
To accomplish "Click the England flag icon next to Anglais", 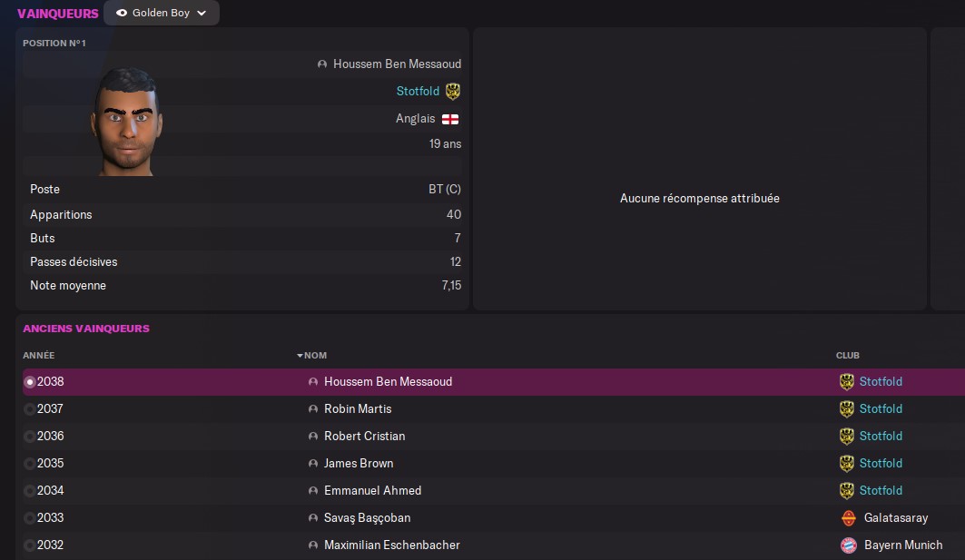I will point(450,119).
